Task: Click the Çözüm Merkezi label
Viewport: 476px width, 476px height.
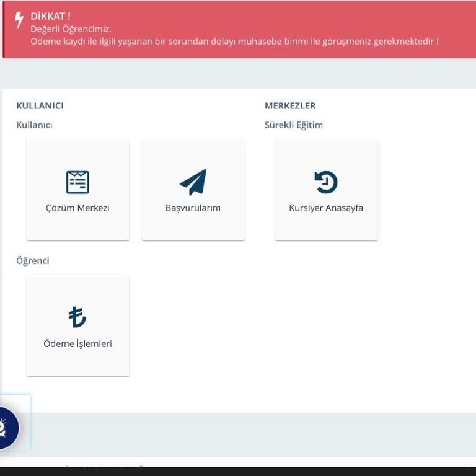Action: [x=77, y=208]
